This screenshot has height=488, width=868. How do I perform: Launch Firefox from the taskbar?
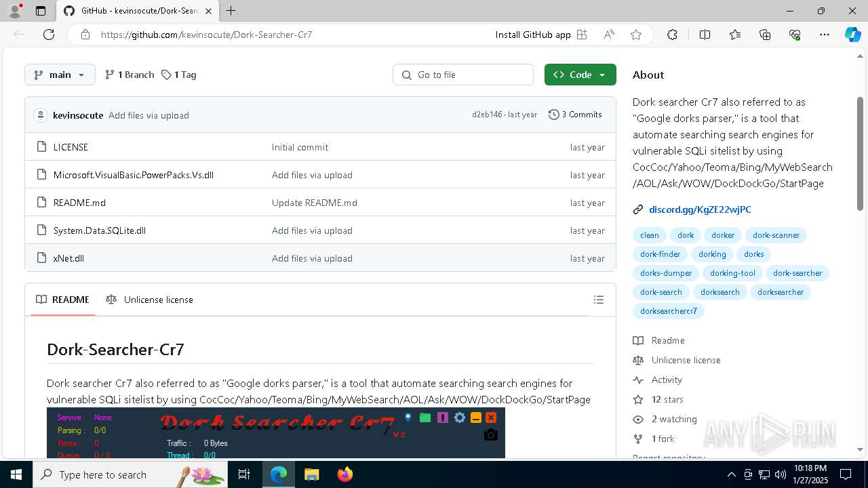tap(345, 474)
